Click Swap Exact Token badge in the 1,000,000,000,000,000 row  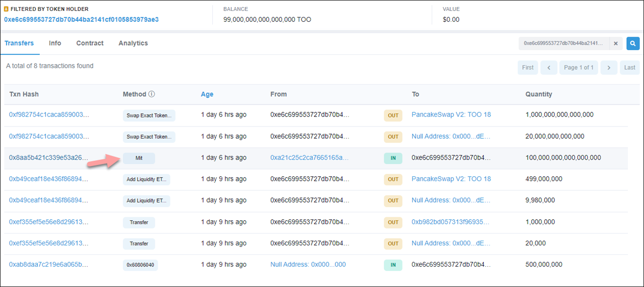click(x=149, y=115)
